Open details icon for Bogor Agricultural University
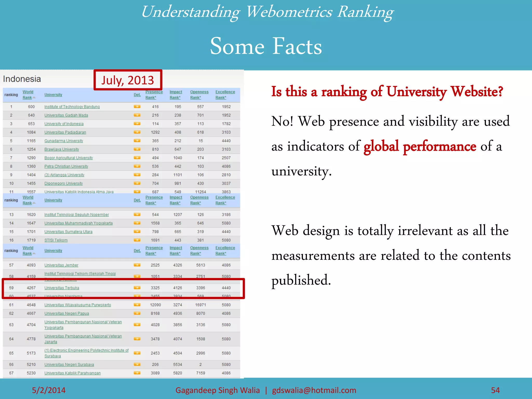 tap(137, 158)
